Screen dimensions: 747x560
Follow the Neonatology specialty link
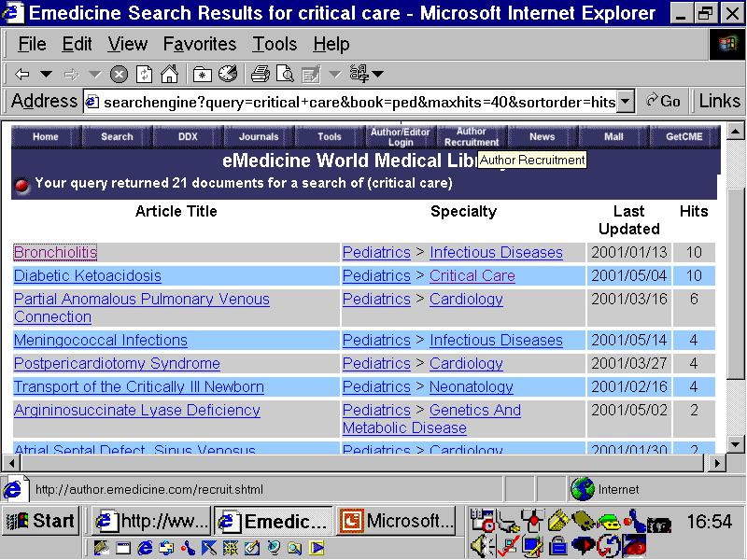472,386
